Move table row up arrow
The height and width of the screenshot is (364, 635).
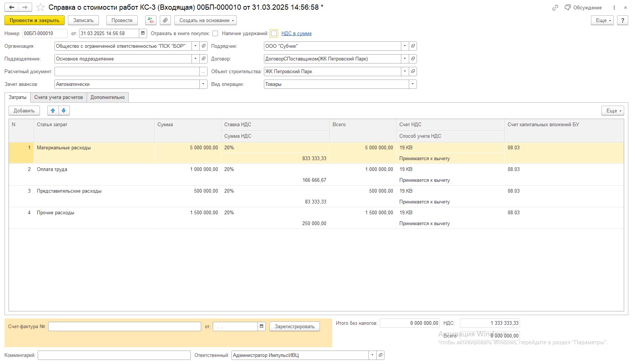(53, 111)
